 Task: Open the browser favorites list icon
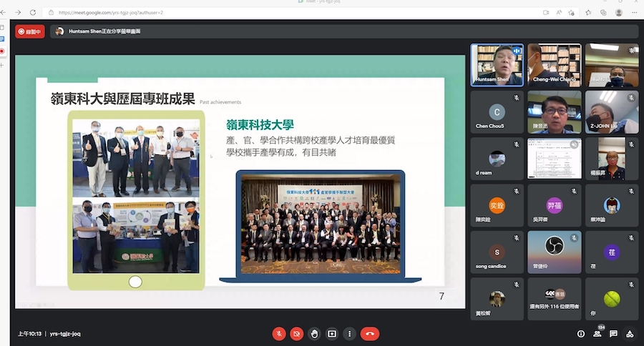pos(589,13)
